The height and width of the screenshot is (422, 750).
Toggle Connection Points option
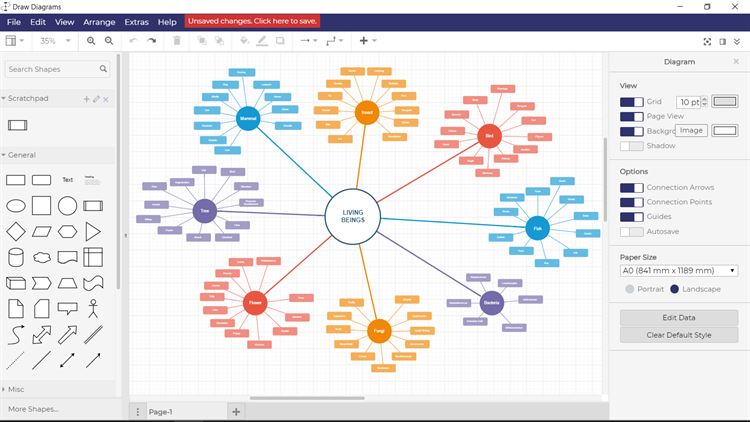tap(631, 202)
